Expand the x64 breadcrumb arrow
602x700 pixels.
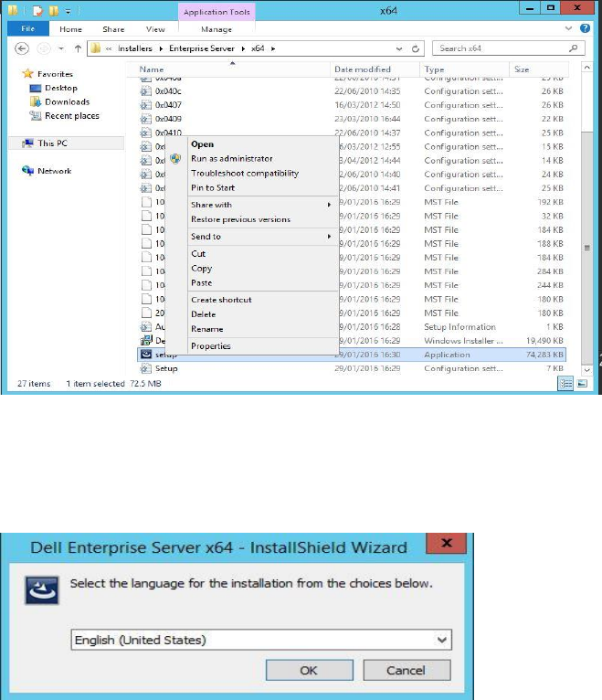pyautogui.click(x=273, y=48)
